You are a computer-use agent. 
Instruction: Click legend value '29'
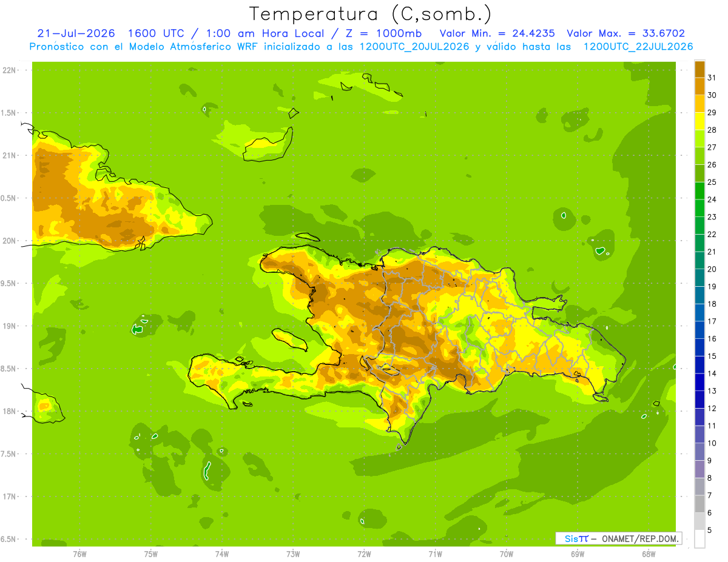click(x=712, y=113)
